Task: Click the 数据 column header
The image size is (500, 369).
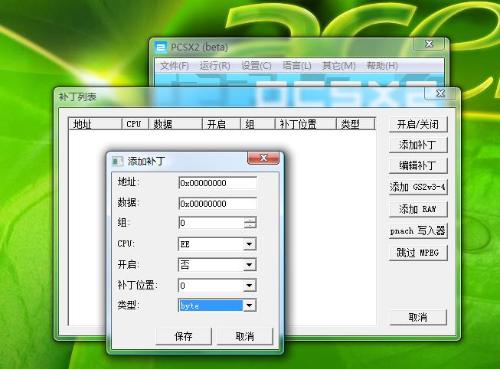Action: coord(175,124)
